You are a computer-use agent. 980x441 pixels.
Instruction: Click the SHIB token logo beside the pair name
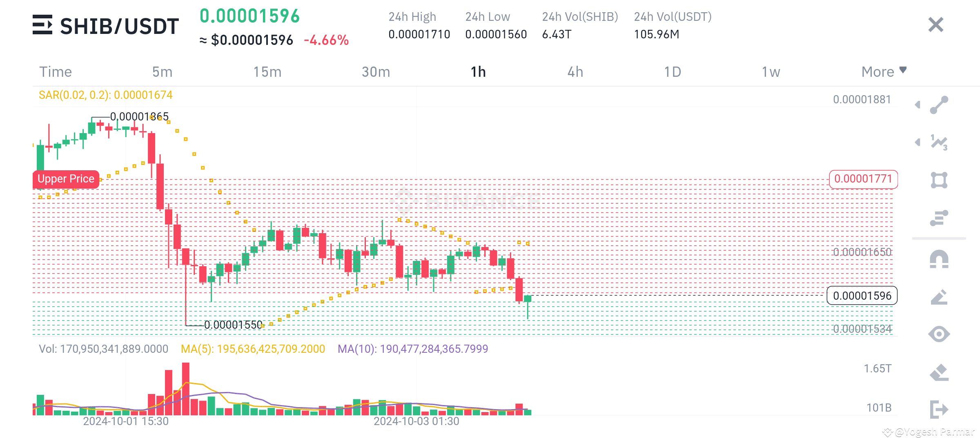tap(43, 25)
